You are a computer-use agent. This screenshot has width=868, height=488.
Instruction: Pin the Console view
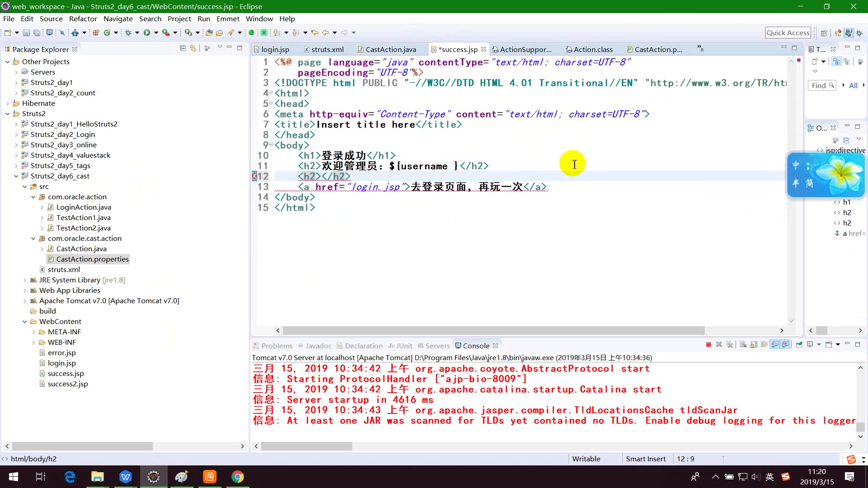[799, 345]
